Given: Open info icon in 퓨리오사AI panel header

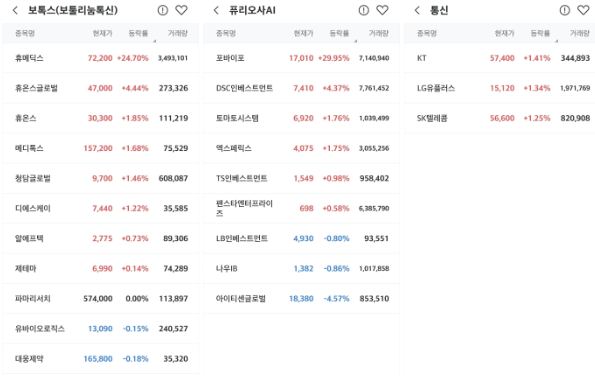Looking at the screenshot, I should pyautogui.click(x=364, y=10).
